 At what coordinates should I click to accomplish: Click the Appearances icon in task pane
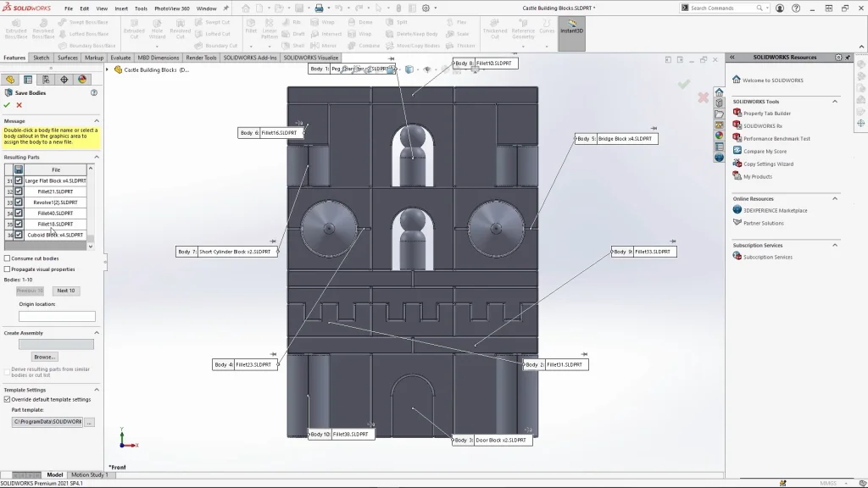719,135
